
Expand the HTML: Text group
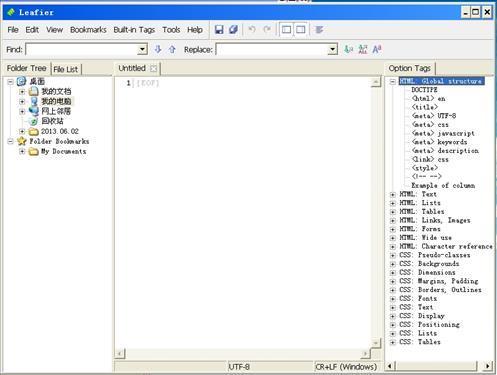[x=393, y=194]
